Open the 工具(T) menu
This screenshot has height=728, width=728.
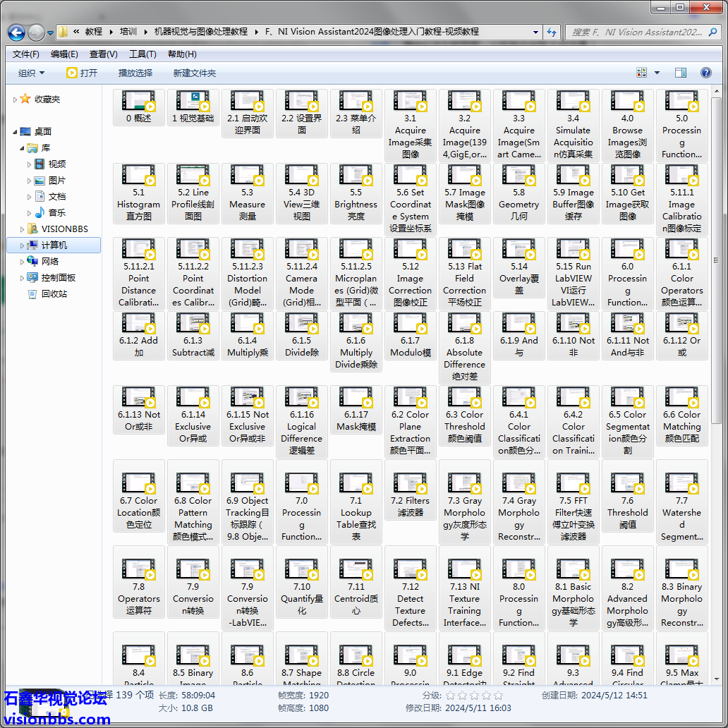[x=142, y=54]
